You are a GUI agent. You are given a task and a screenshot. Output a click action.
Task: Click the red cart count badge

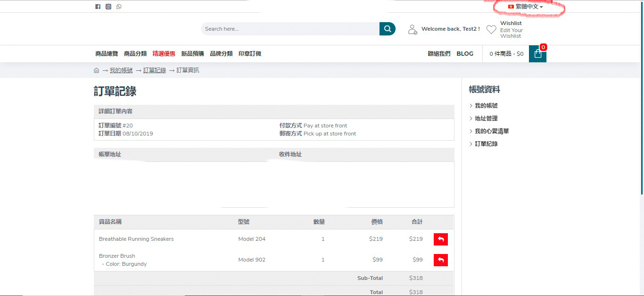pos(544,47)
